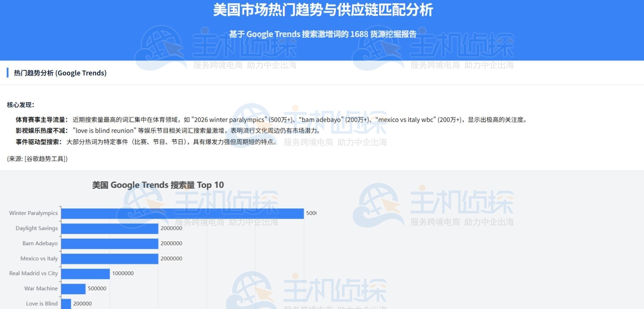Click the 2000000 value beside Mexico vs Italy

[171, 259]
